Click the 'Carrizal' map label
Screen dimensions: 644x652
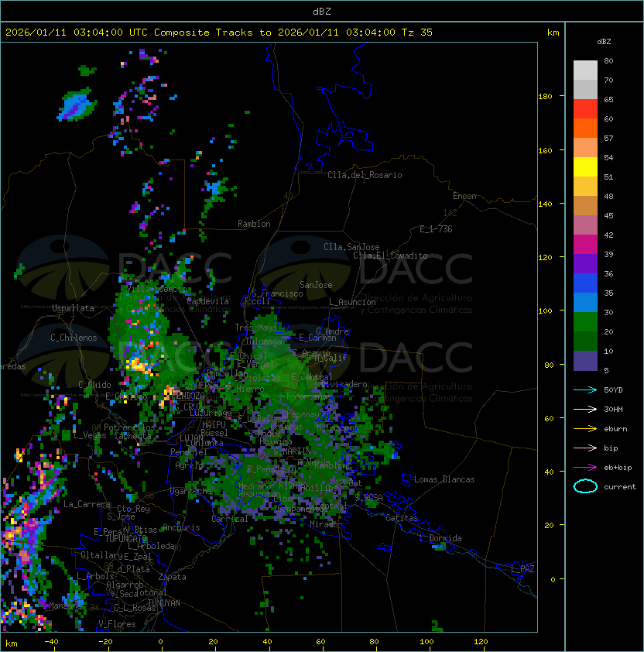(x=229, y=519)
